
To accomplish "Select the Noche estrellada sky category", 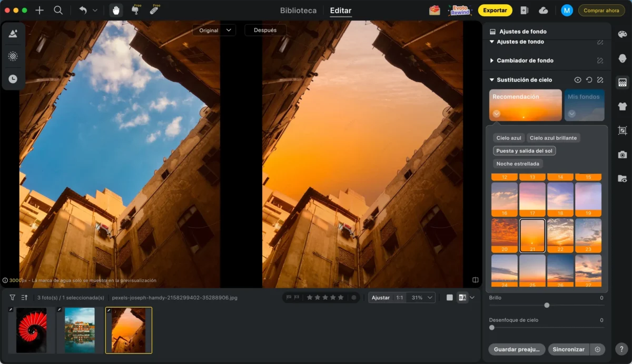I will click(517, 164).
